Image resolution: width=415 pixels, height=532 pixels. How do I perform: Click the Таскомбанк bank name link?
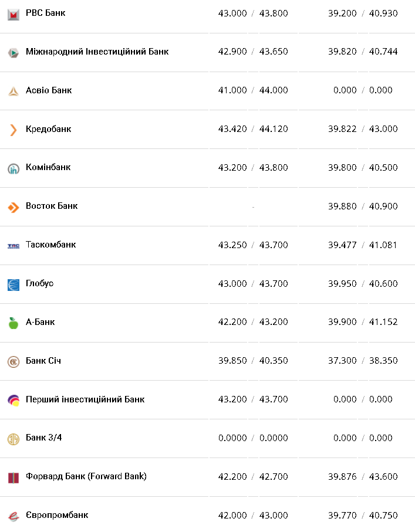50,245
